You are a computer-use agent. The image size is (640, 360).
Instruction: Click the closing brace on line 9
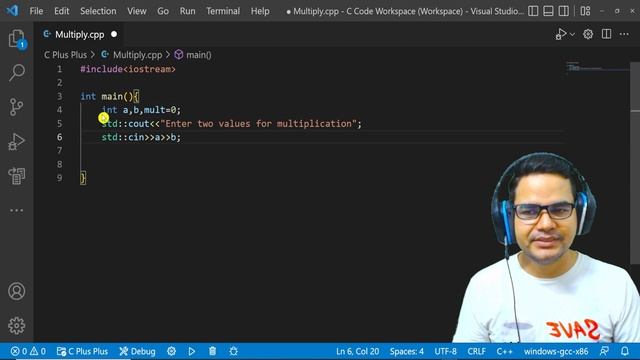click(x=83, y=178)
